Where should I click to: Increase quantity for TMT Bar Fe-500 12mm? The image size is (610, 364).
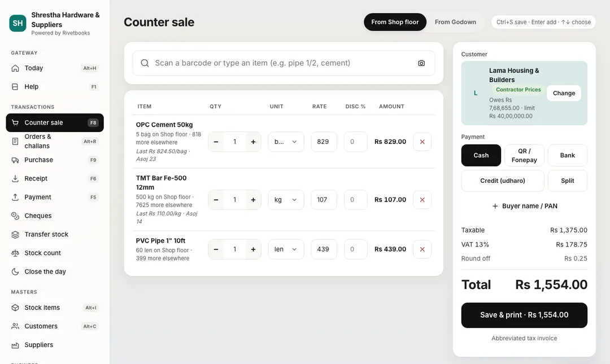pyautogui.click(x=253, y=200)
